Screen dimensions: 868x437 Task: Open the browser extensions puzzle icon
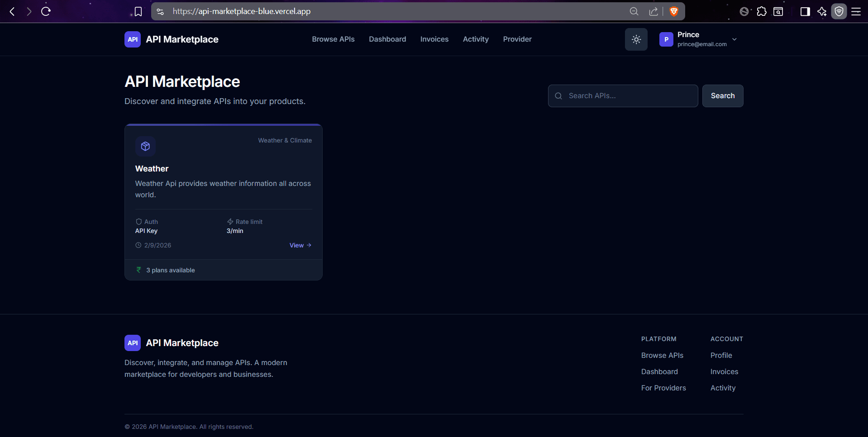[x=762, y=11]
